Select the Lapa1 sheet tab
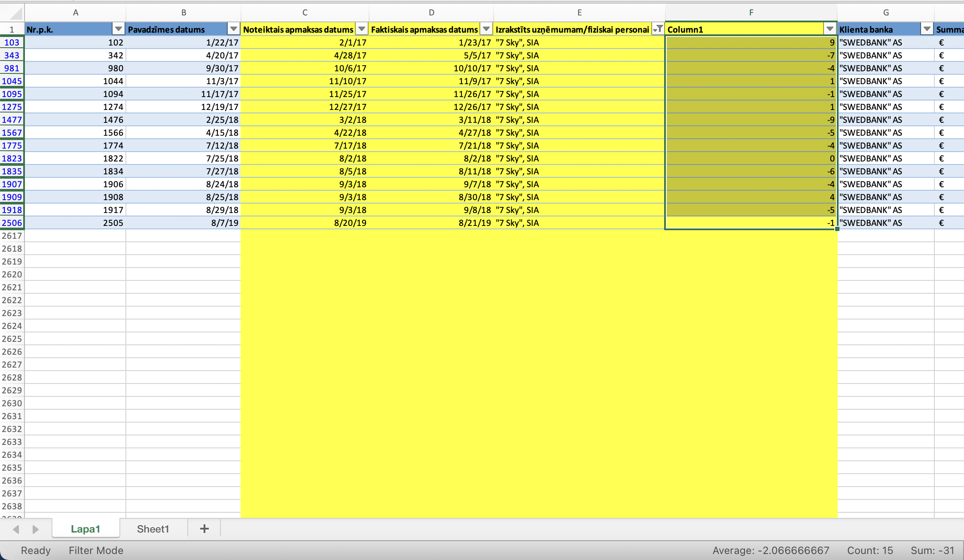This screenshot has width=964, height=560. [x=85, y=529]
